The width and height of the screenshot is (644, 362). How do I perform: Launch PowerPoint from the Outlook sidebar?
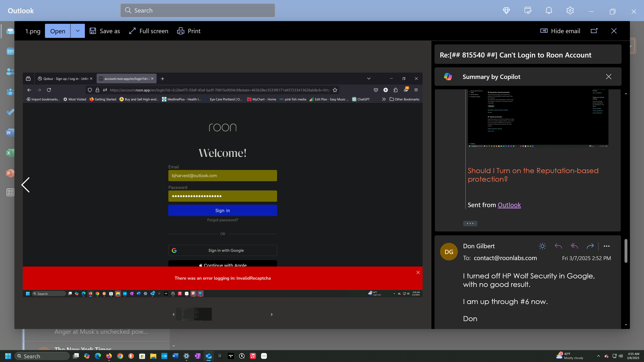10,173
